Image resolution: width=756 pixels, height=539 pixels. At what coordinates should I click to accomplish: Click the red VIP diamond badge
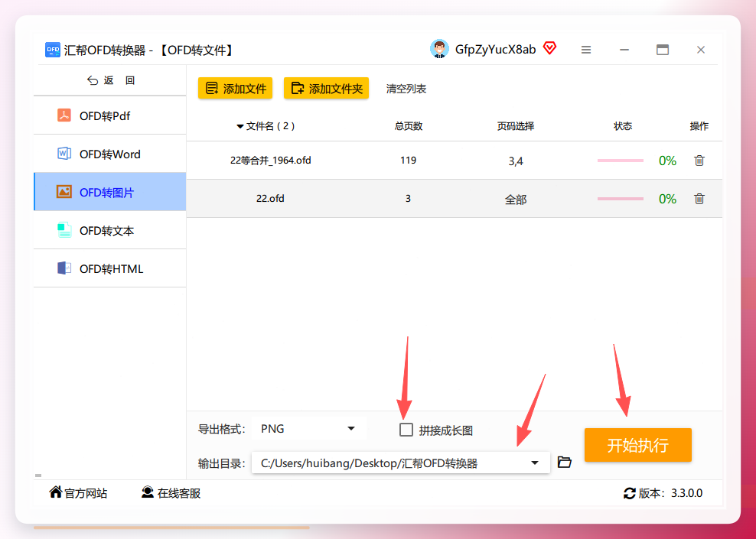coord(549,48)
